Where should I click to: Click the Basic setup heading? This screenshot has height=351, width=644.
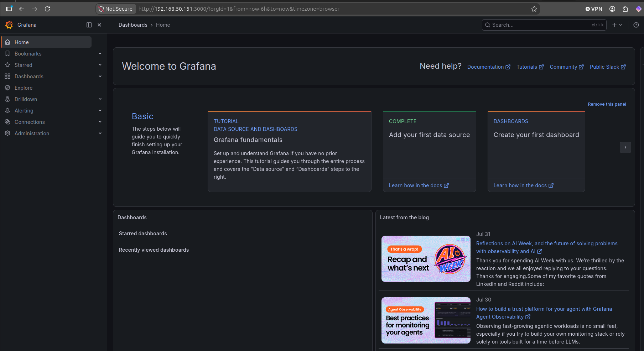142,116
